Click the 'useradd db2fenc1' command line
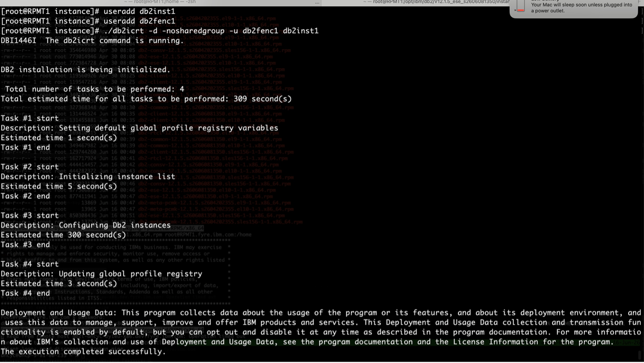This screenshot has width=644, height=363. [88, 21]
